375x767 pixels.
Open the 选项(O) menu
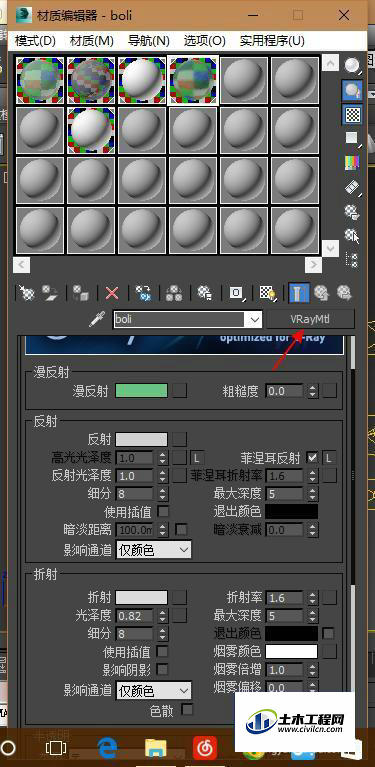[x=205, y=40]
